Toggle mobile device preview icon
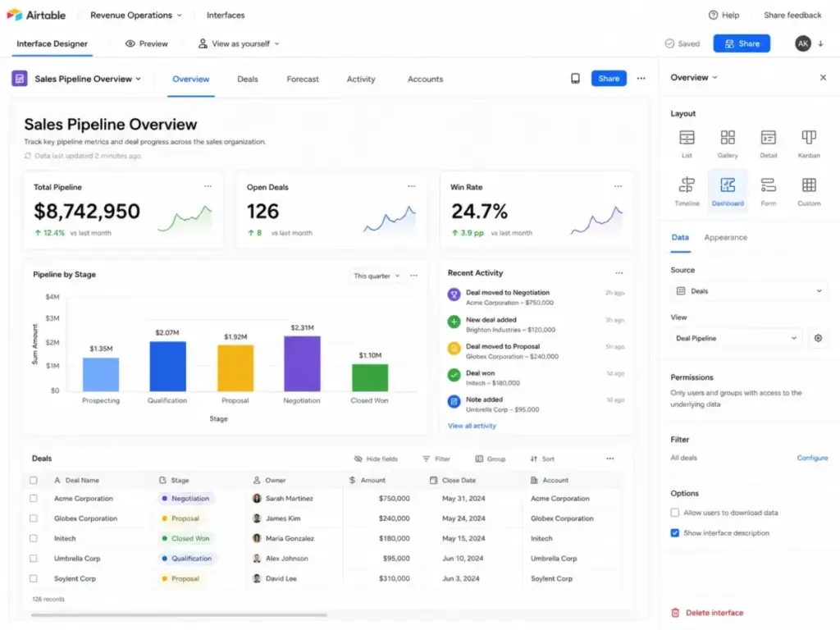 (x=575, y=79)
